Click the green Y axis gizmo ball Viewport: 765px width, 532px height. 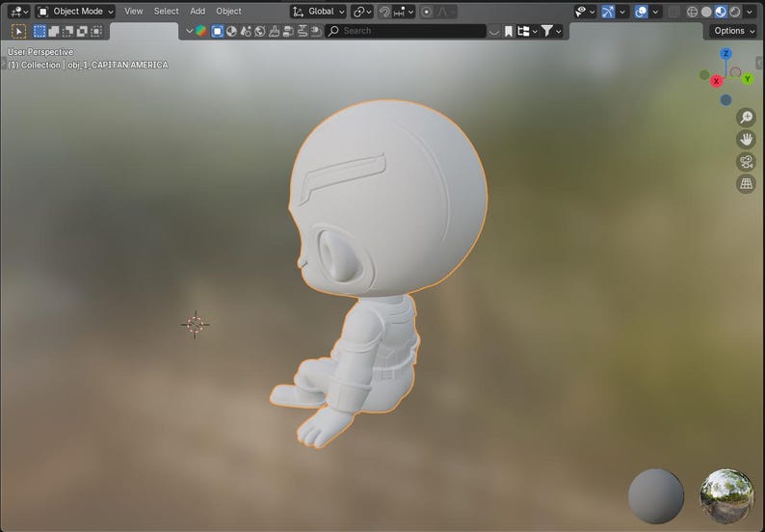[748, 79]
